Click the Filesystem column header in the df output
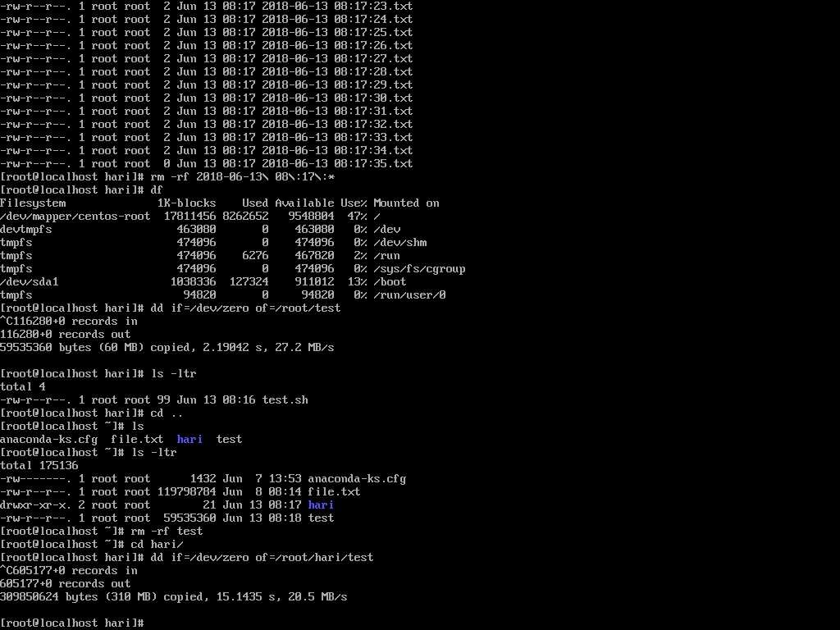Image resolution: width=840 pixels, height=630 pixels. pyautogui.click(x=33, y=203)
